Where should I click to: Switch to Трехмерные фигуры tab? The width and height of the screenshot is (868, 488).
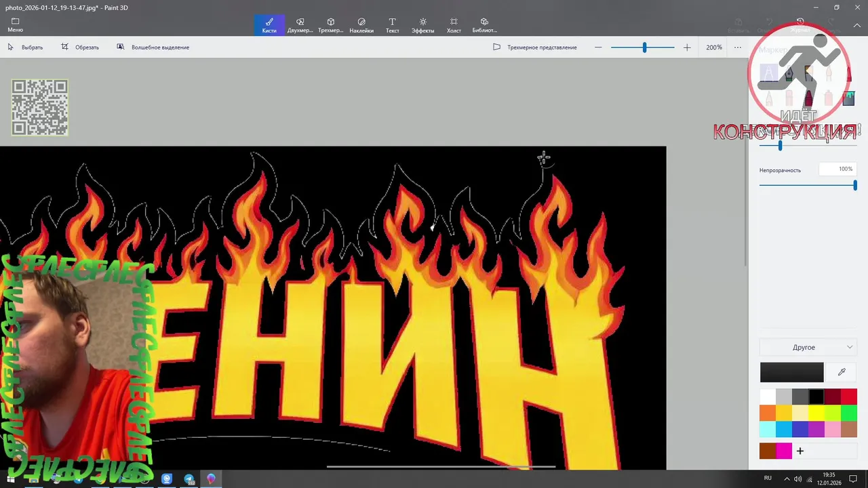pyautogui.click(x=331, y=25)
